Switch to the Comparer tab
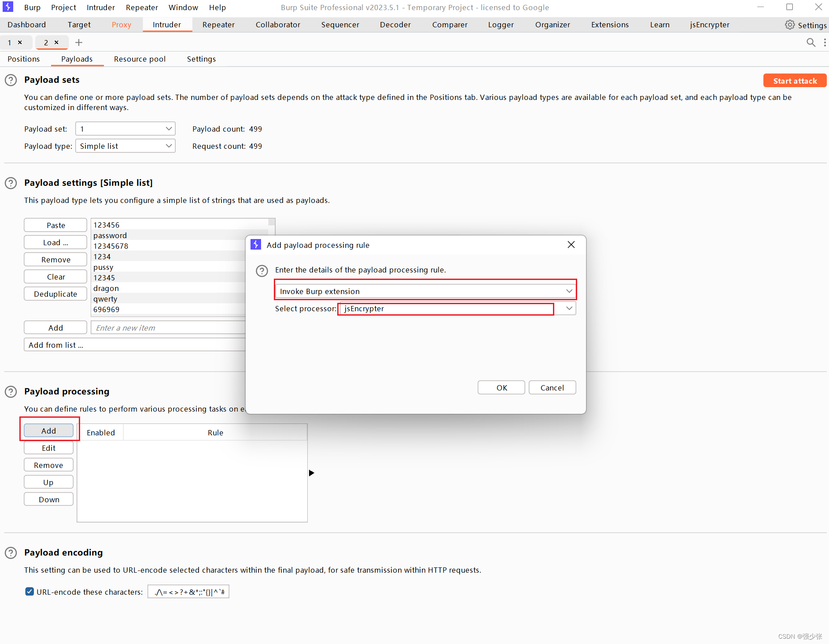 click(x=450, y=25)
